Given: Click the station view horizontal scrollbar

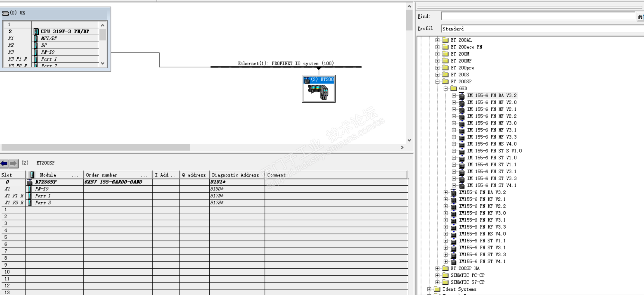Looking at the screenshot, I should coord(96,147).
